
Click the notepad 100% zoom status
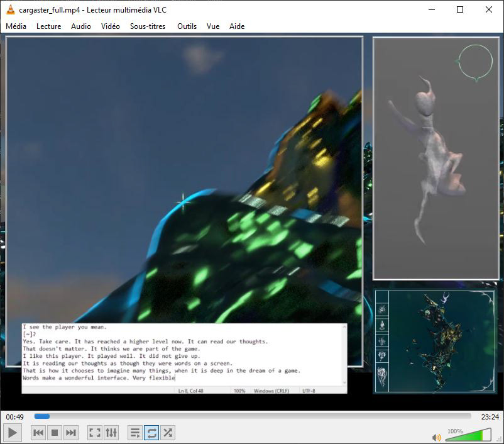[239, 391]
